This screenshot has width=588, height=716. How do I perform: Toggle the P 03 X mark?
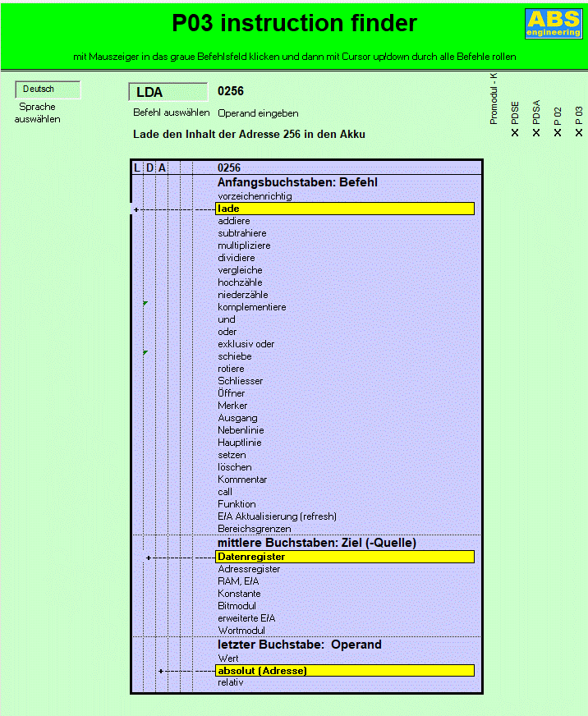(579, 132)
